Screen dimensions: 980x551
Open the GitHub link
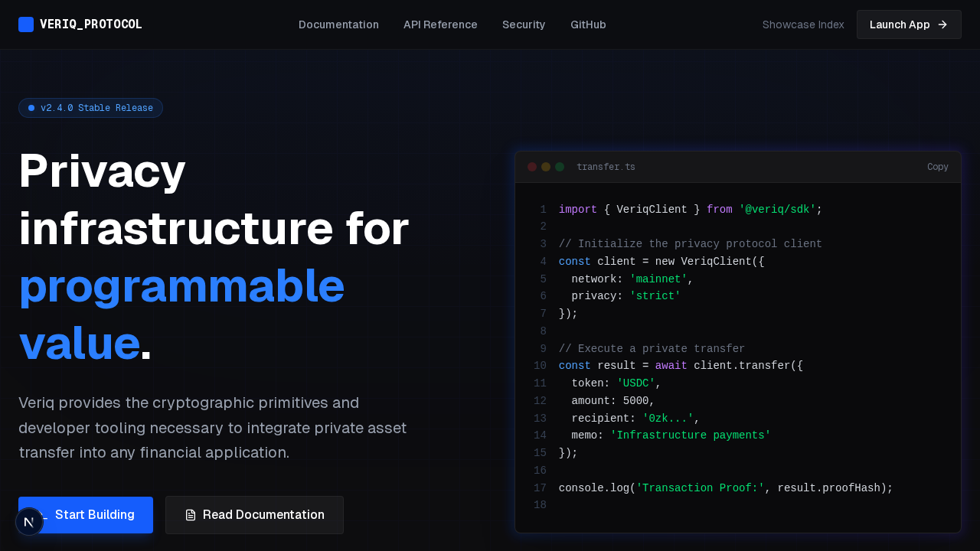588,24
